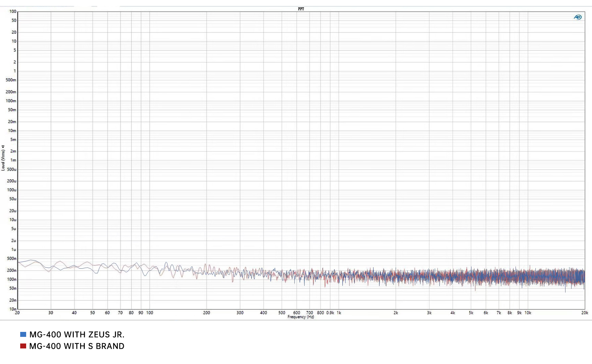Screen dimensions: 592x364
Task: Click the blue Zeus Jr. legend square
Action: click(23, 335)
